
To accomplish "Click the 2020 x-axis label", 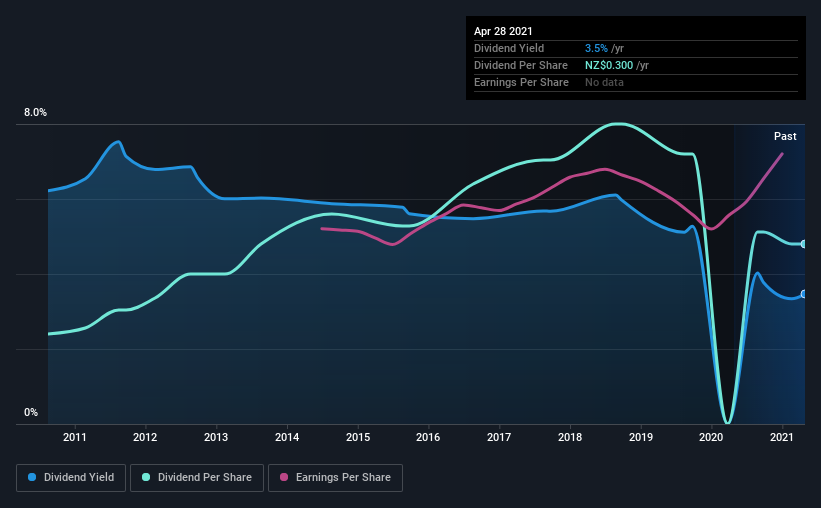I will 711,437.
